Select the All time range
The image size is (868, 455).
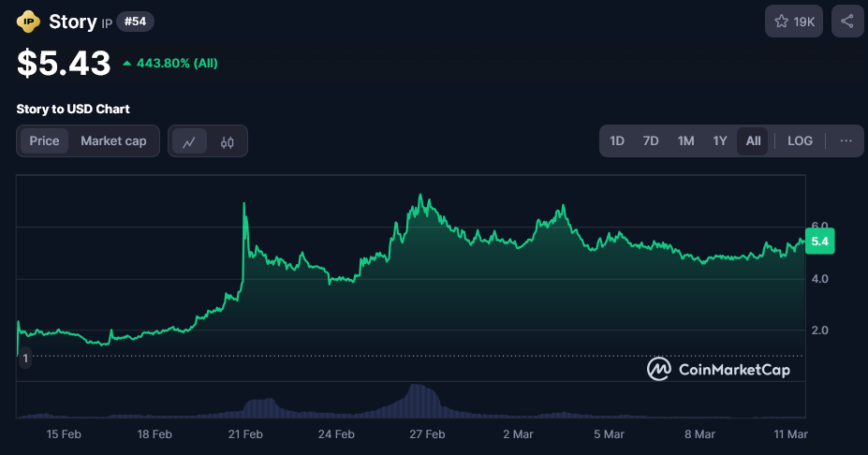click(x=753, y=141)
